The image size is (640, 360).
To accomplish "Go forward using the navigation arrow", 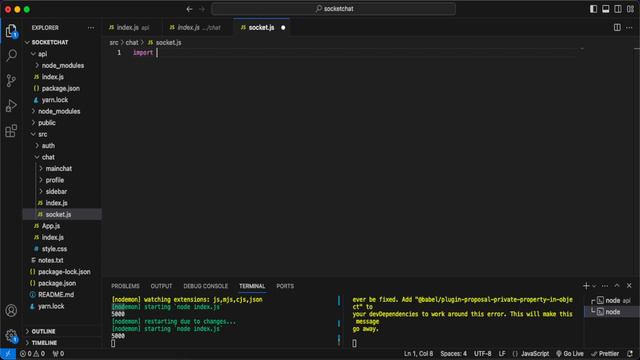I will pos(202,9).
